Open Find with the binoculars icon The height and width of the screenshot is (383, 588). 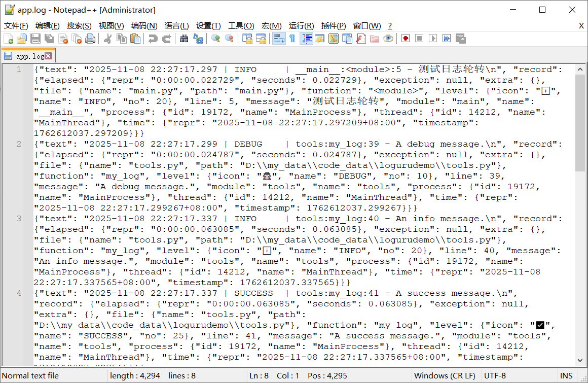pos(183,38)
